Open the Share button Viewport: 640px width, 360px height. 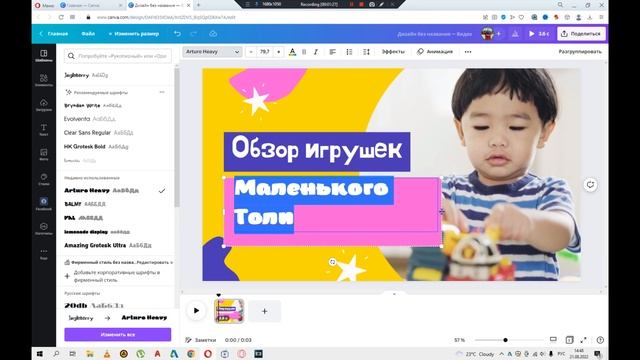(581, 34)
